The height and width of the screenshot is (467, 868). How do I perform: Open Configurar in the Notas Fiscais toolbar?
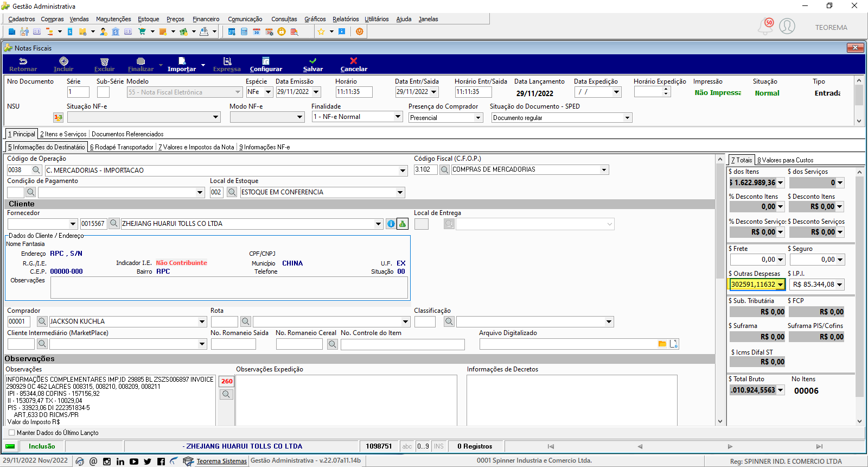point(266,65)
